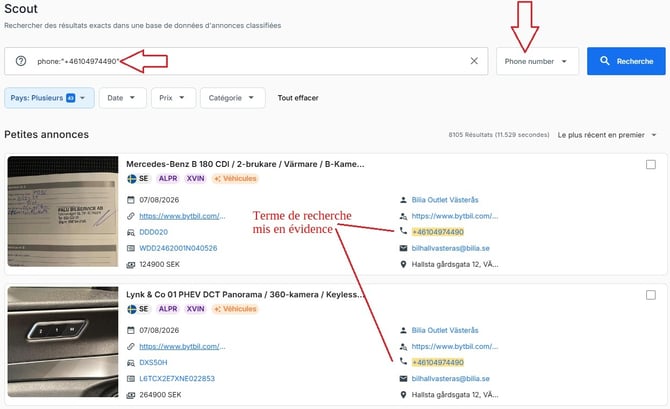This screenshot has width=670, height=409.
Task: Open the Mercedes-Benz B 180 CDI listing thumbnail
Action: point(63,212)
